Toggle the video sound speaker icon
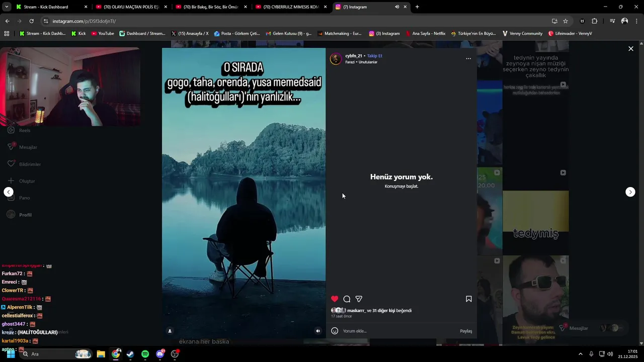 317,331
